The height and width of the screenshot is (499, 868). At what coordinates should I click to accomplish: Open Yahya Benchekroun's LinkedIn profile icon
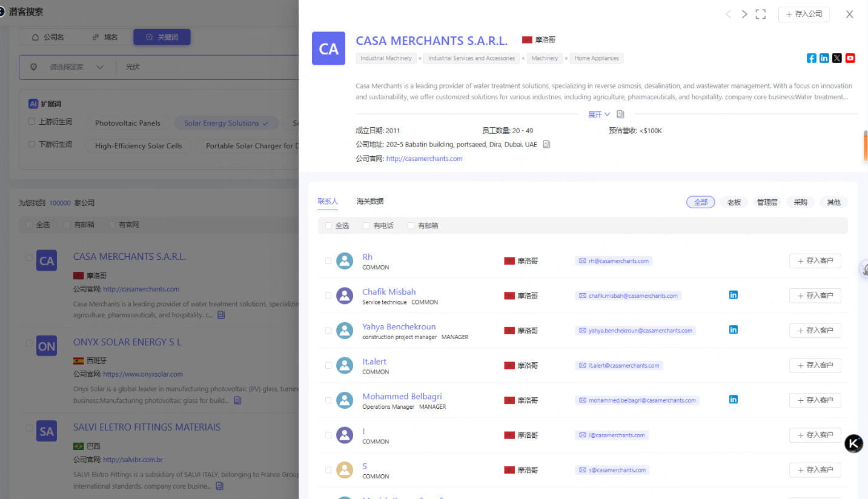tap(734, 329)
